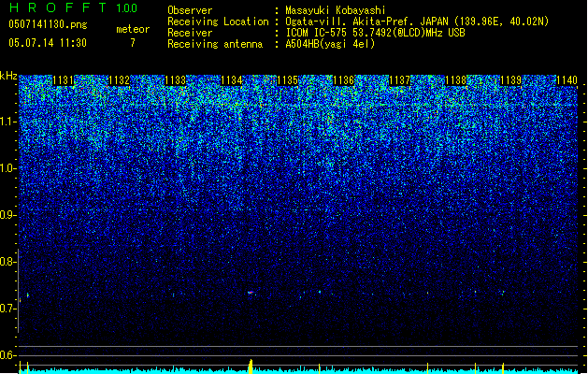Select the location text Ogata-vill. Akita-Pref. JAPAN
The height and width of the screenshot is (374, 588).
[366, 22]
